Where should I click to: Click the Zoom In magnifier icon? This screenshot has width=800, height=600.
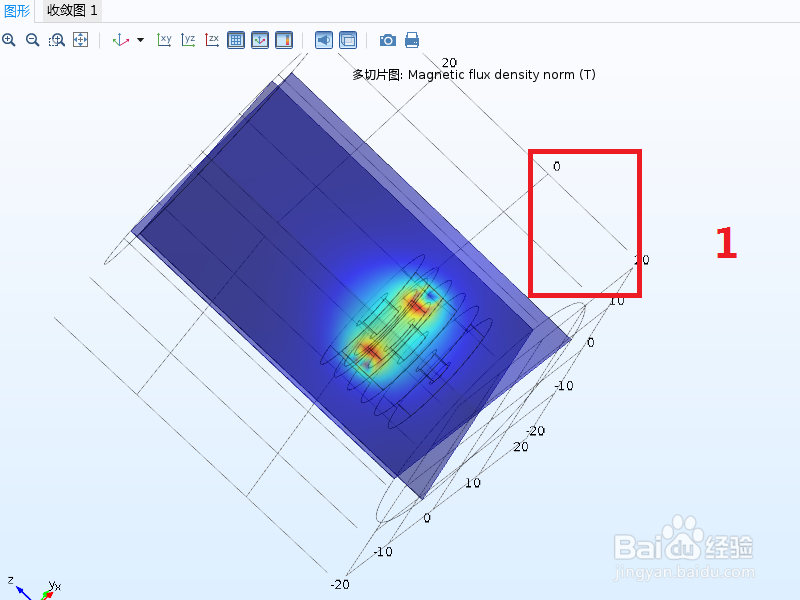point(9,40)
